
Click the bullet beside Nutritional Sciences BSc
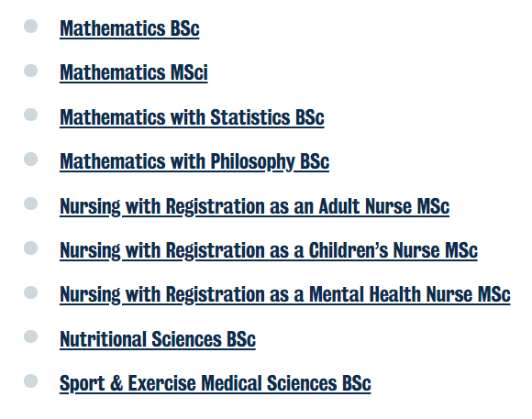(x=31, y=336)
